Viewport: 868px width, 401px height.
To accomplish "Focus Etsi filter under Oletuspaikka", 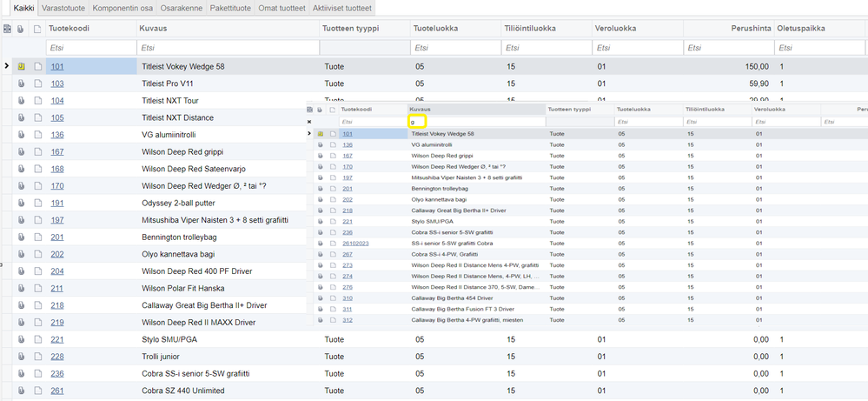I will tap(820, 48).
